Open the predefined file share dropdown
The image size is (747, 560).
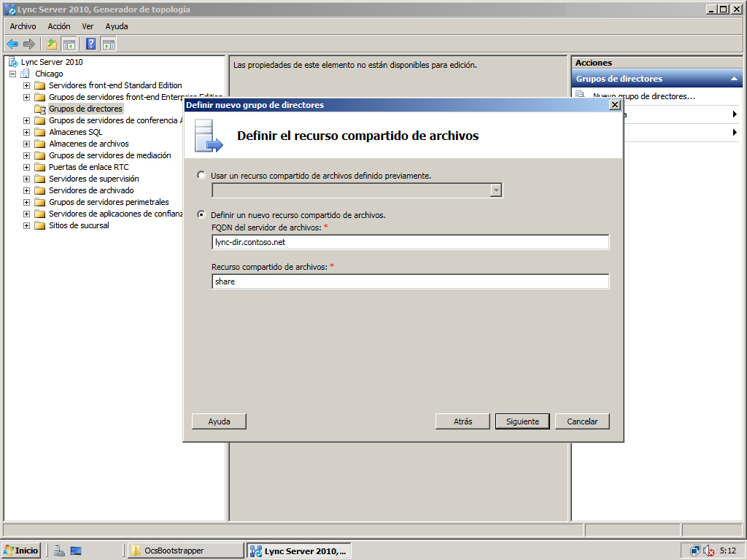coord(496,190)
